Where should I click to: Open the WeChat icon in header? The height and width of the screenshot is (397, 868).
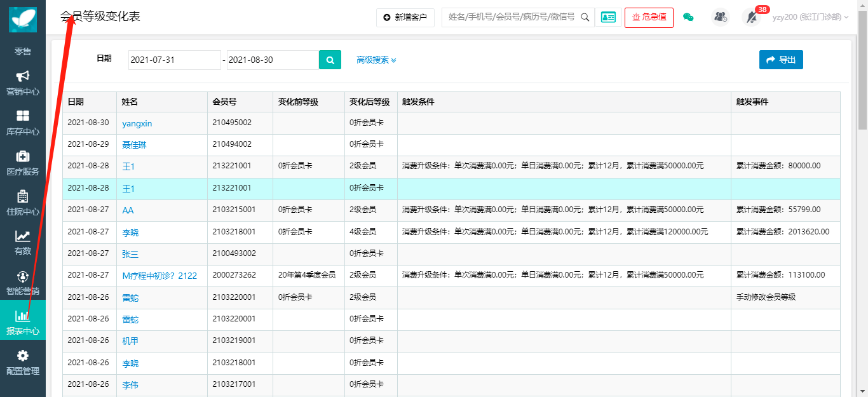click(688, 17)
